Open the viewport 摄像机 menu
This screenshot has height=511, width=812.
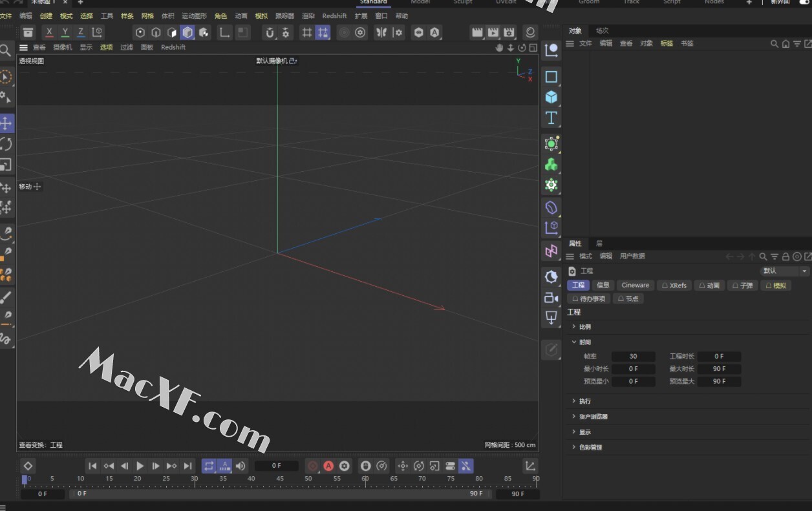coord(63,47)
